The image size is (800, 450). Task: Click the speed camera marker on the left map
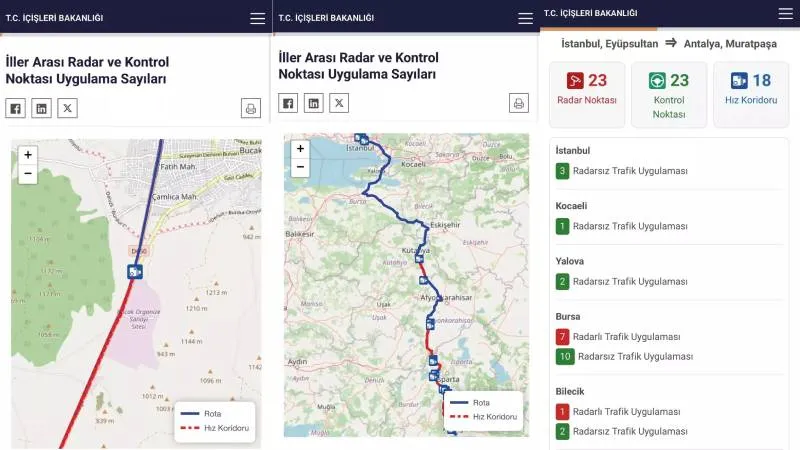point(134,271)
